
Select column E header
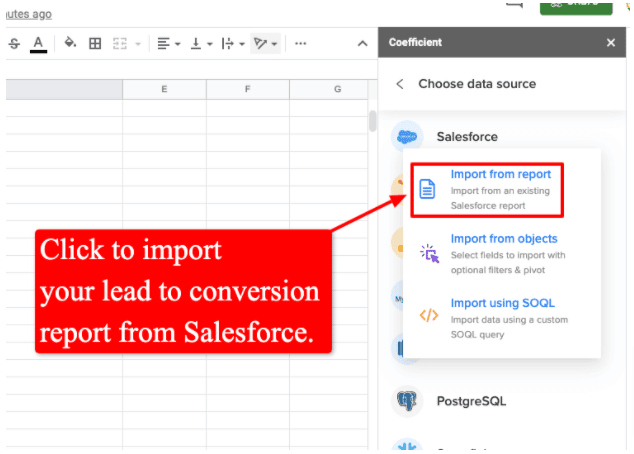(164, 89)
